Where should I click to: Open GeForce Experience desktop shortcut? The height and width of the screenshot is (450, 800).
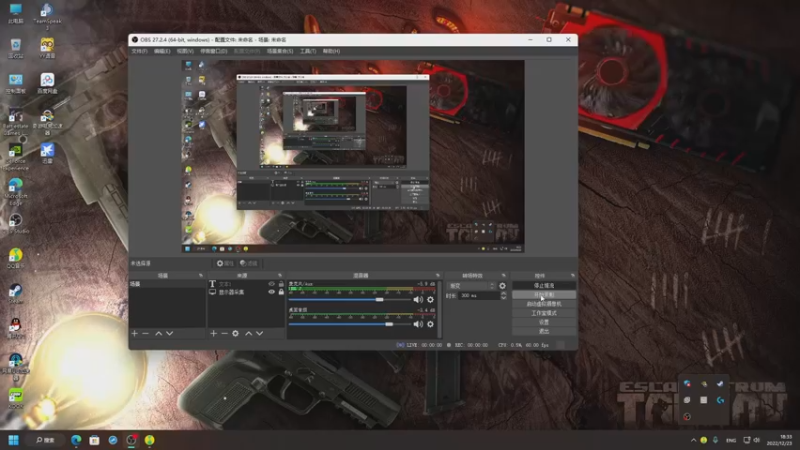pyautogui.click(x=16, y=157)
